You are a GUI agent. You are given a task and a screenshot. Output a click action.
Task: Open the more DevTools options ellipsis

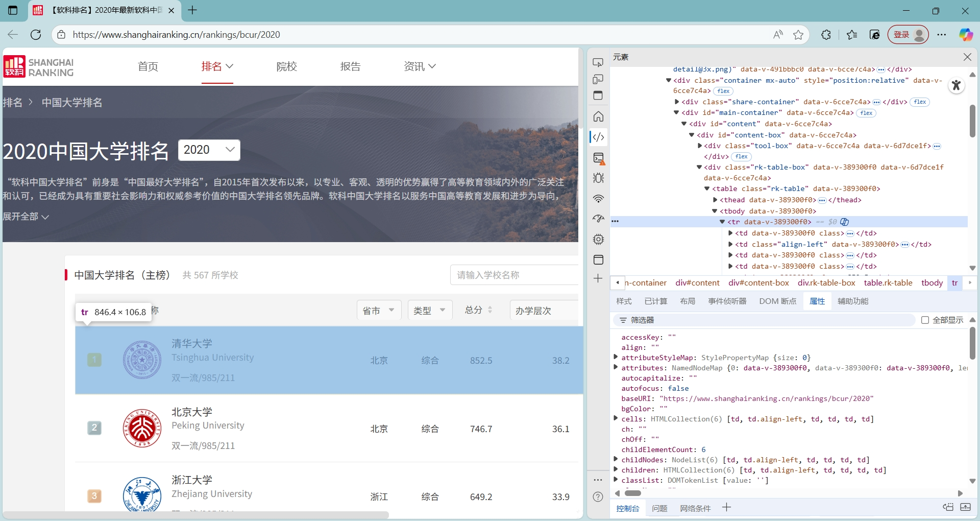598,480
